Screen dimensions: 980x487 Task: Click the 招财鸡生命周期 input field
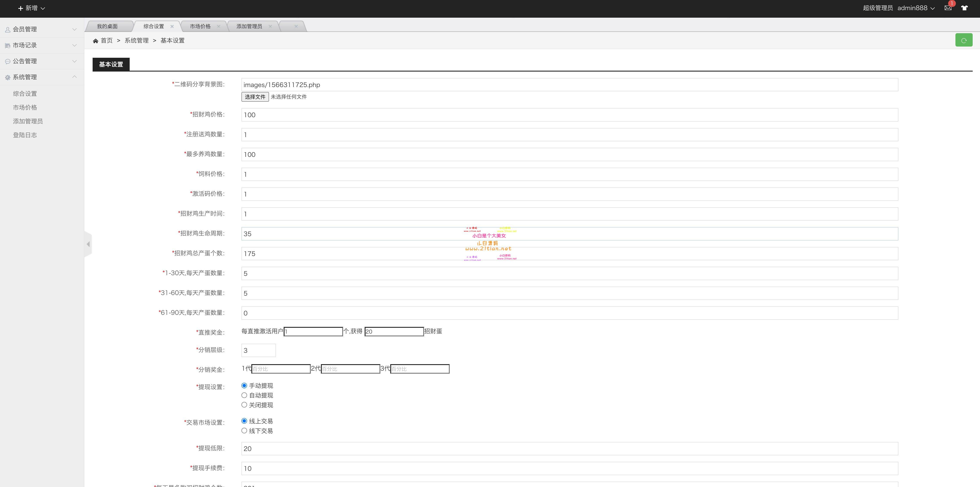pyautogui.click(x=569, y=234)
